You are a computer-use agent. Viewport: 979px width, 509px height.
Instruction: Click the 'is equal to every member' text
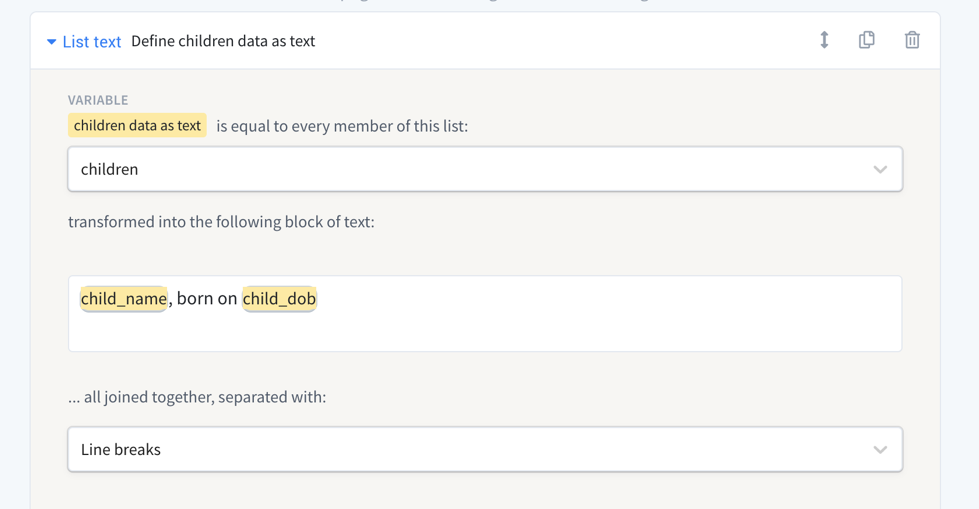(342, 126)
